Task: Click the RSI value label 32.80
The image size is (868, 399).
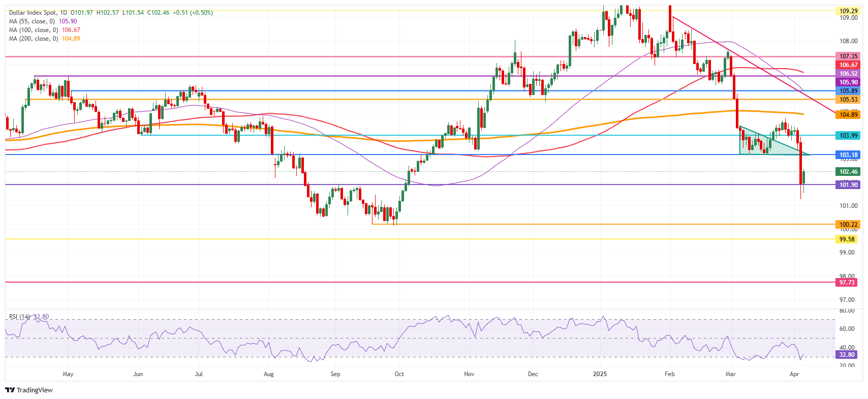Action: tap(847, 355)
